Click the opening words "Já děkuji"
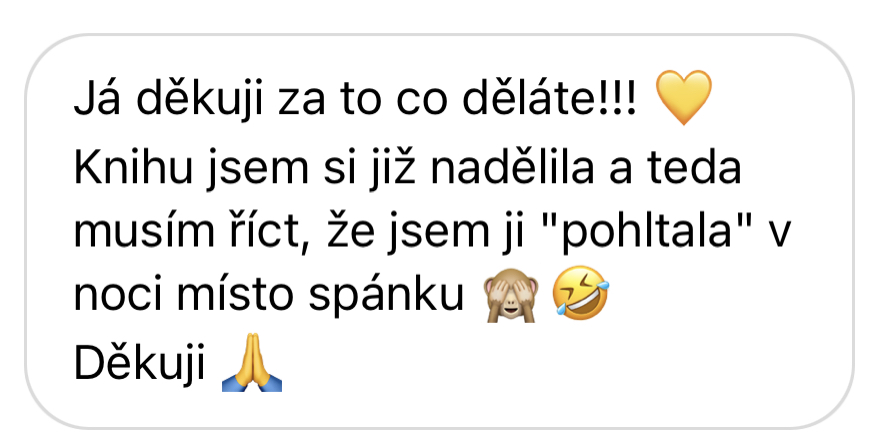Screen dimensions: 891x440 tap(169, 99)
